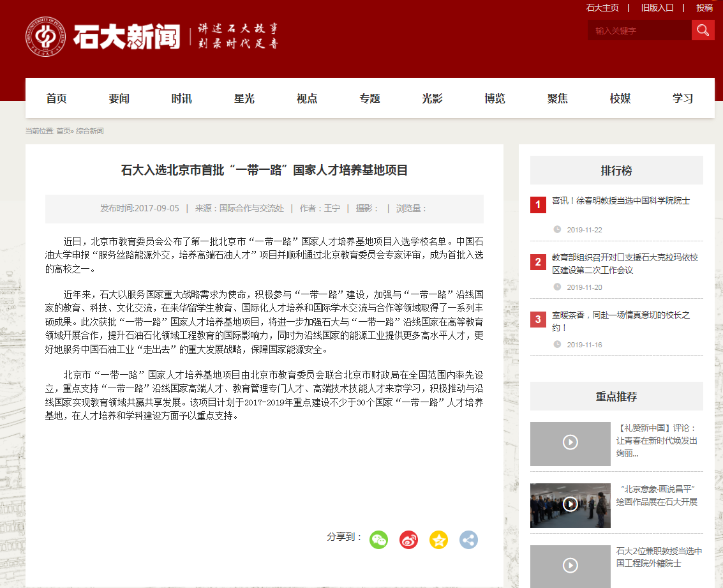
Task: Open the 旧版入口 top link
Action: click(x=657, y=8)
